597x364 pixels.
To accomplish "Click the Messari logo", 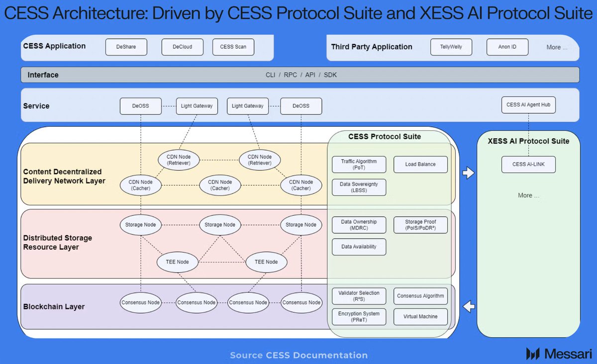I will pyautogui.click(x=559, y=354).
